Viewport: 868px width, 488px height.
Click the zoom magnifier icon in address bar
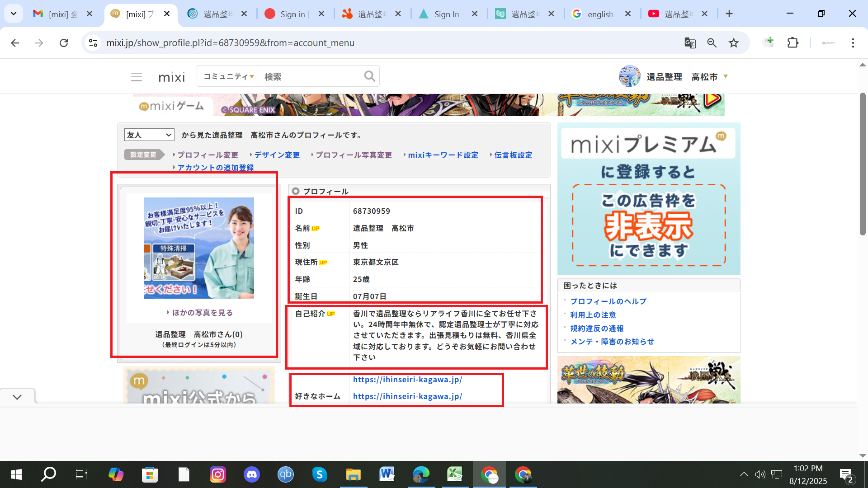click(x=712, y=43)
